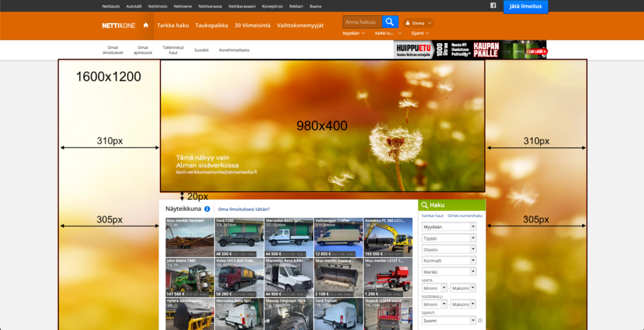Open the Muu merkki LS12T log splitter listing

tap(387, 277)
